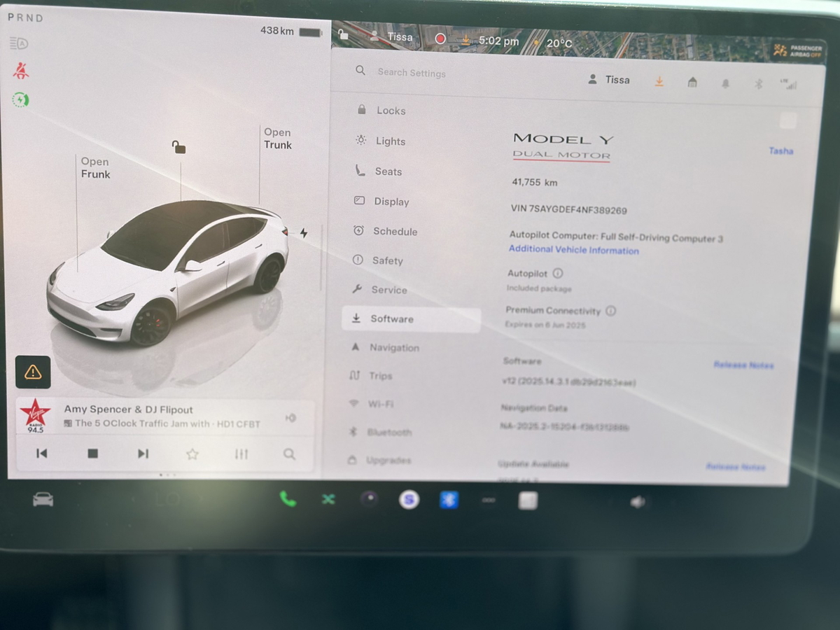Open the Bluetooth app in the dock
The width and height of the screenshot is (840, 630).
pyautogui.click(x=449, y=500)
